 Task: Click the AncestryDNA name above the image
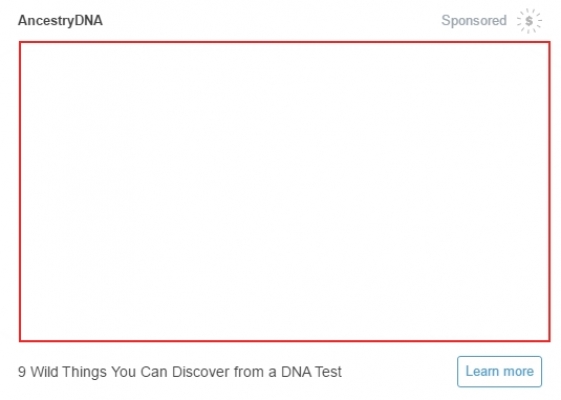60,20
